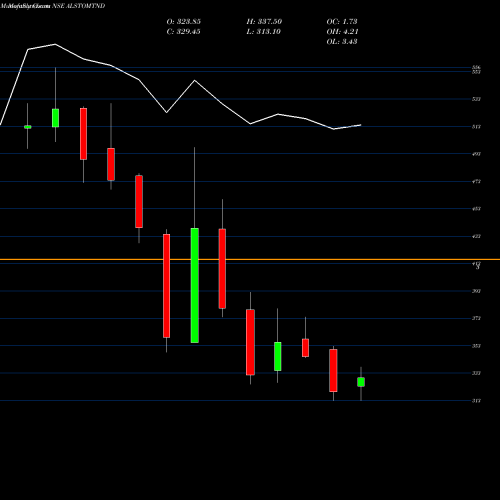Click the tallest green candlestick body
This screenshot has height=500, width=500.
195,285
